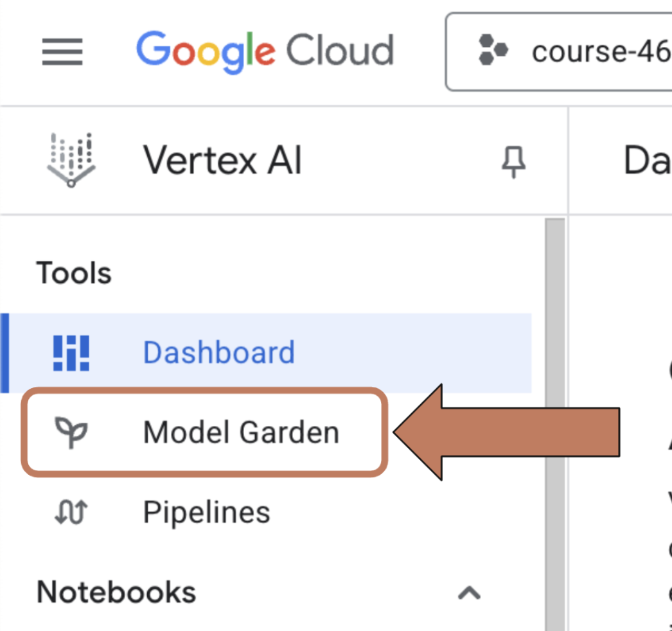Toggle the pin next to Vertex AI

point(513,162)
